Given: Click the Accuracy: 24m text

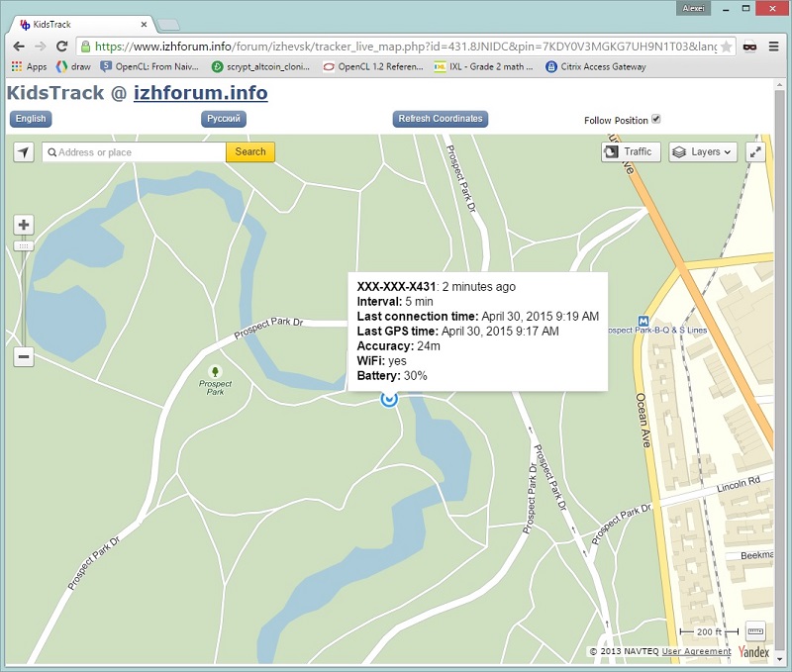Looking at the screenshot, I should (x=399, y=346).
